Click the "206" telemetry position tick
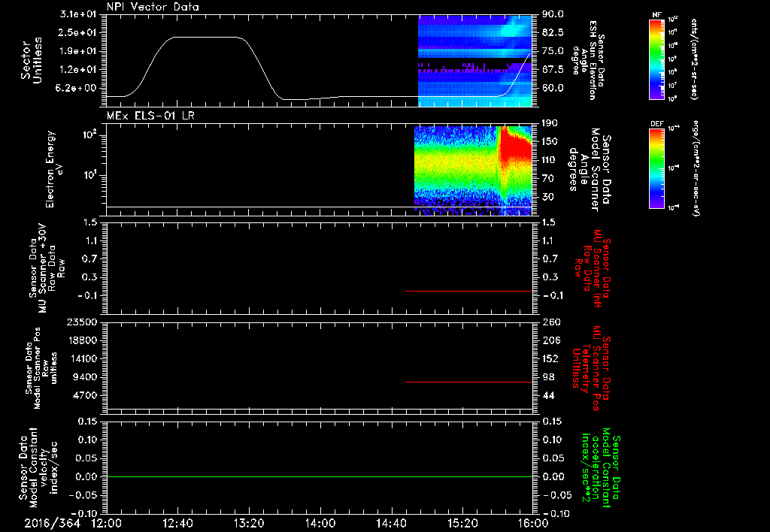Screen dimensions: 770x532 click(x=550, y=340)
